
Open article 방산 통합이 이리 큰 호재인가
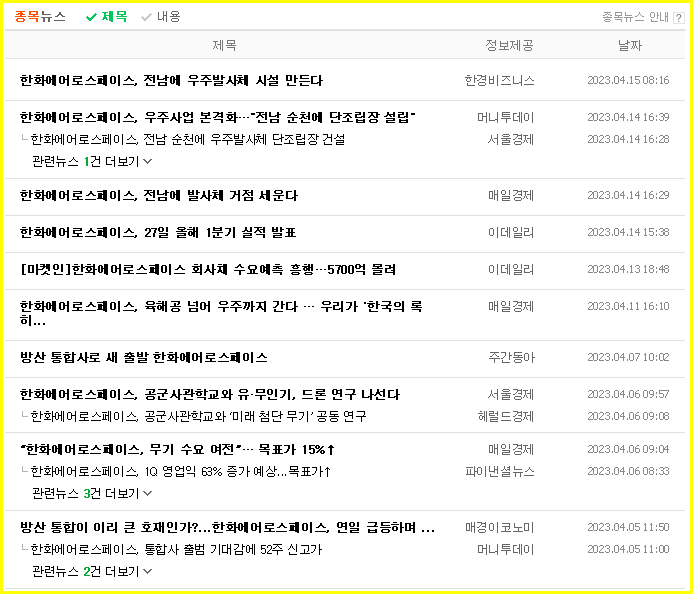click(x=227, y=528)
